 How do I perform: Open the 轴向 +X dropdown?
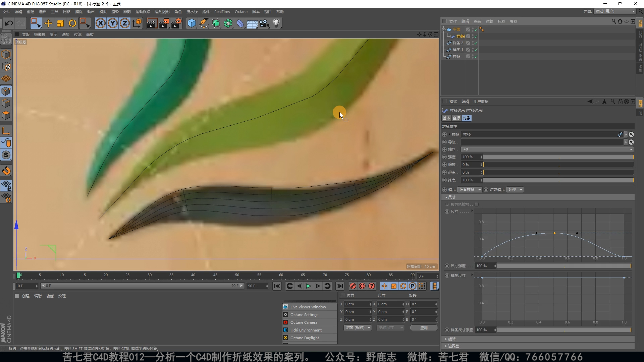point(547,149)
